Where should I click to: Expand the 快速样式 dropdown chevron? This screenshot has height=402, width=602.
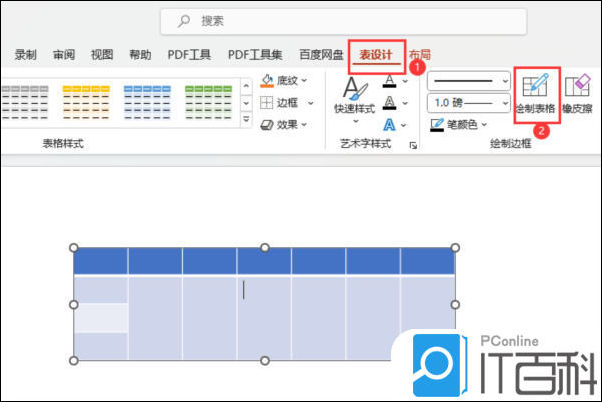[x=356, y=121]
